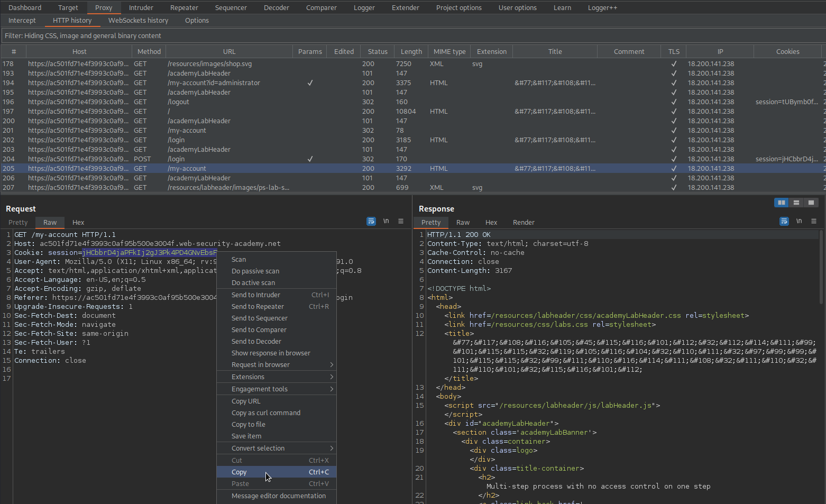Choose Show response in browser

point(277,353)
